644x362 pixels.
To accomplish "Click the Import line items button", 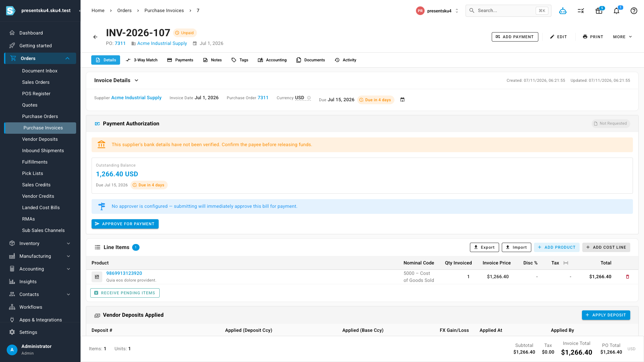I will (x=517, y=247).
